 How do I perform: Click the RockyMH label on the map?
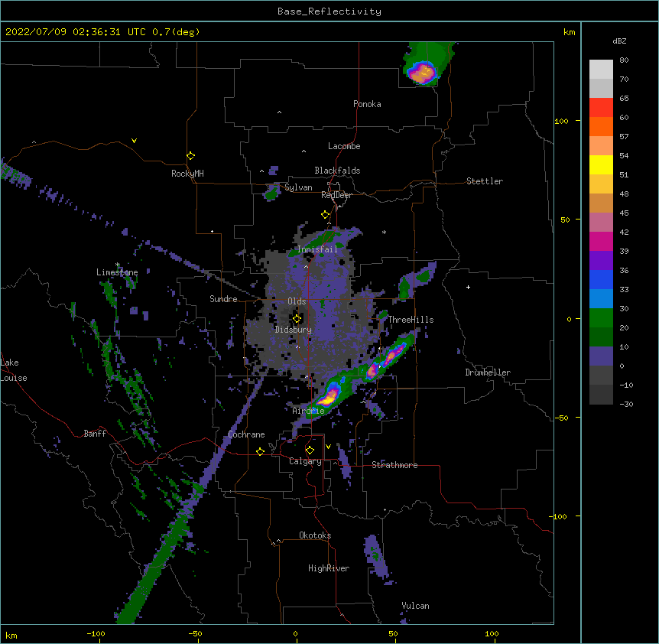[x=187, y=174]
